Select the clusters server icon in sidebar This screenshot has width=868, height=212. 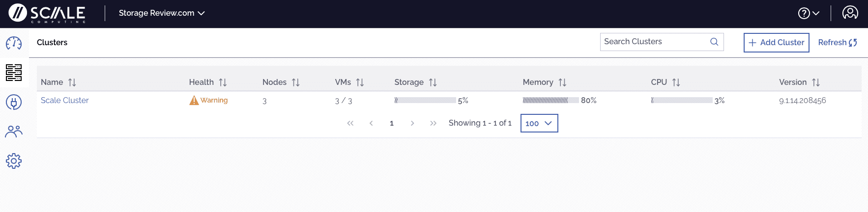(x=14, y=73)
